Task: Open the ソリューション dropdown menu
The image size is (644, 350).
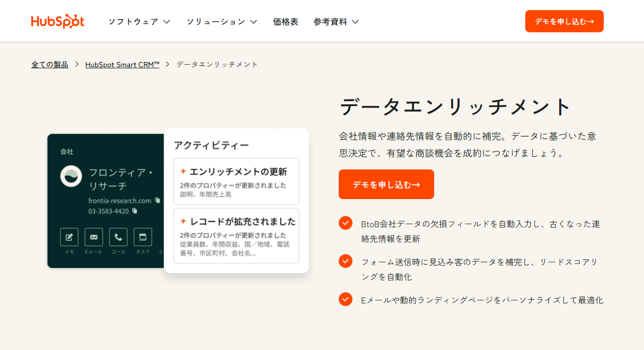Action: tap(221, 21)
